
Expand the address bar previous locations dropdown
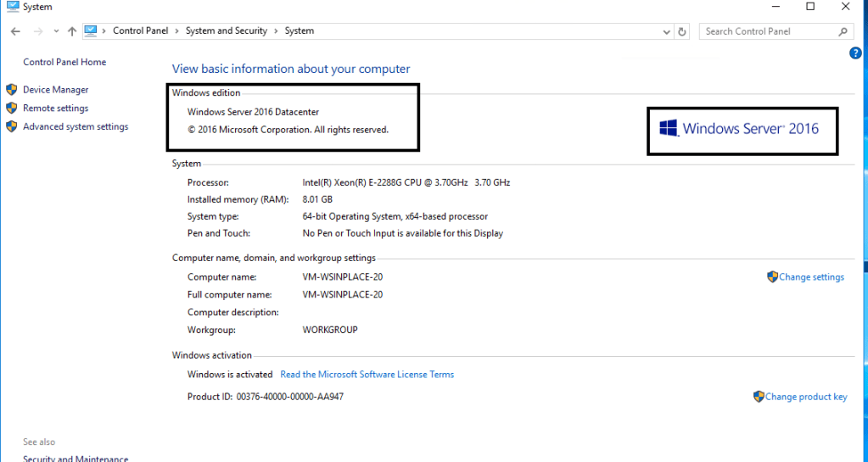pos(667,31)
